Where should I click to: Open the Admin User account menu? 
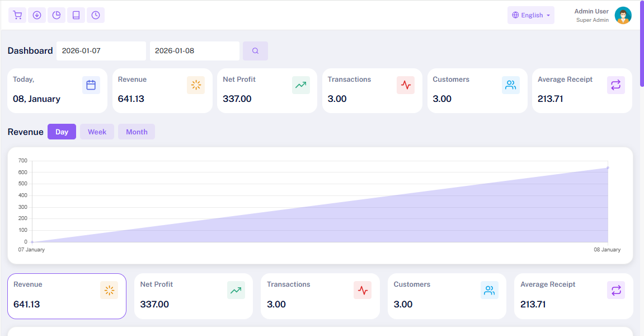(x=591, y=15)
